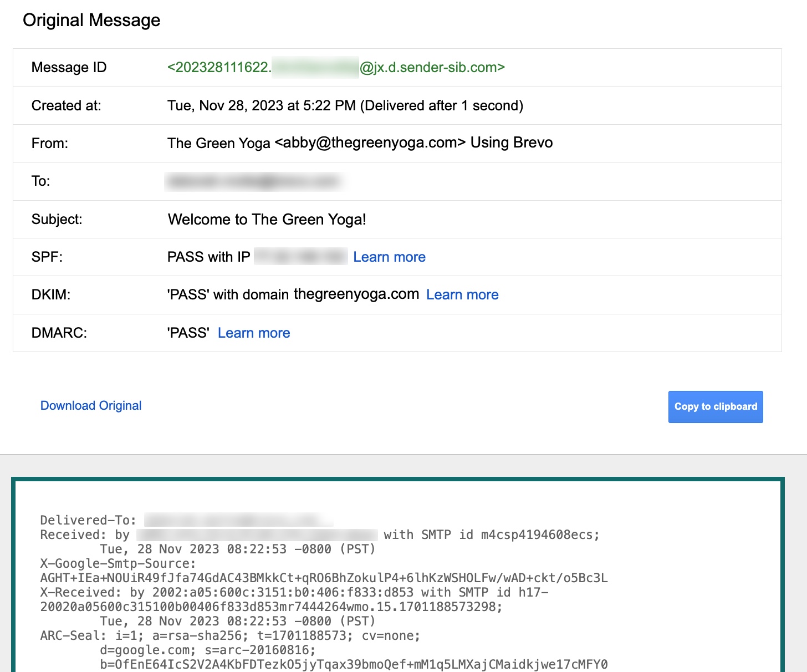Click the thegreenyoga.com domain in DKIM row
807x672 pixels.
(x=356, y=294)
